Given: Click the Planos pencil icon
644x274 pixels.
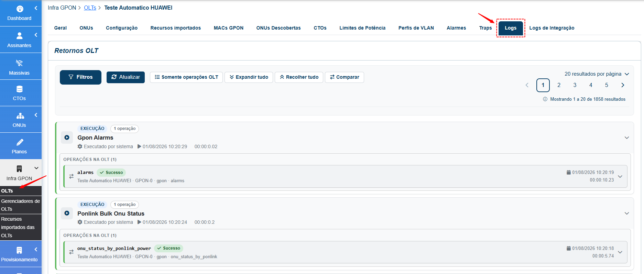Looking at the screenshot, I should 20,142.
